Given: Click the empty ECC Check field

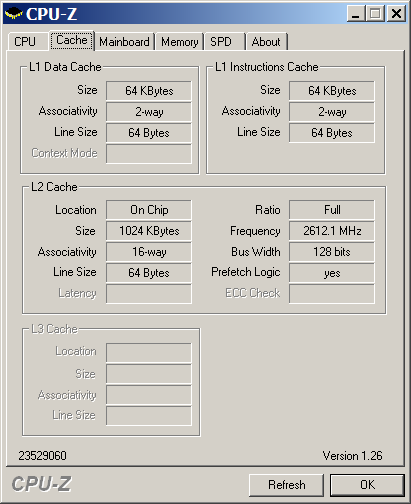Looking at the screenshot, I should coord(332,294).
